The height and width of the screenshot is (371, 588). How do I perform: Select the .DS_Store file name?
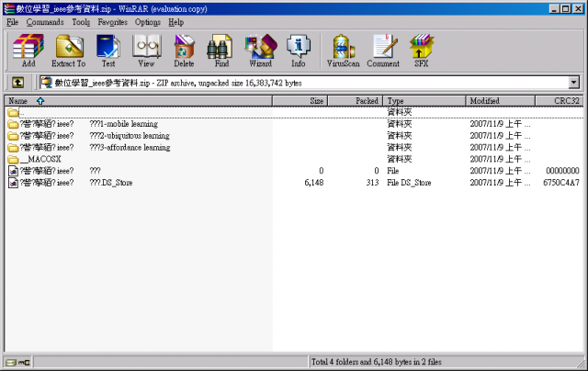click(x=76, y=183)
